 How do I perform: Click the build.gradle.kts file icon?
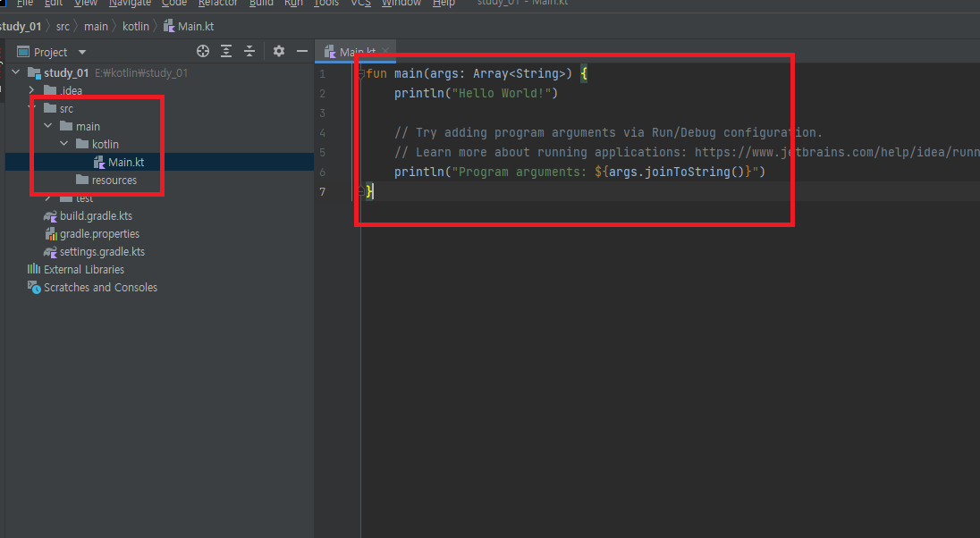(50, 216)
